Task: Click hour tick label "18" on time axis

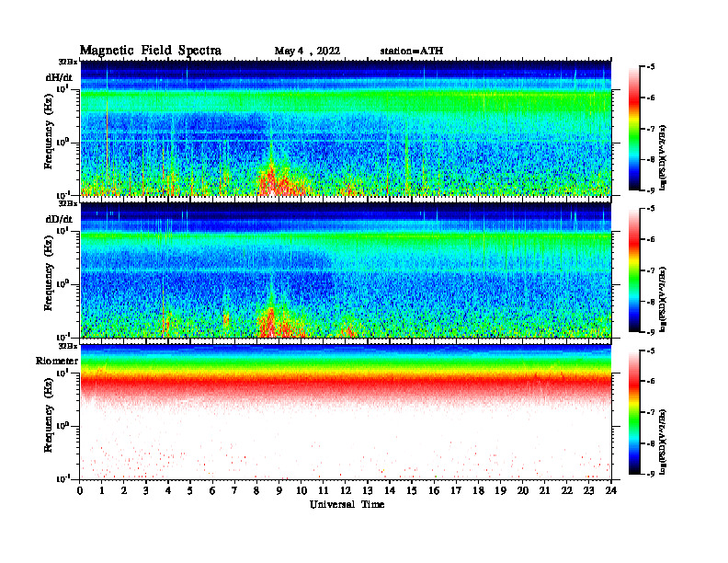Action: (478, 490)
